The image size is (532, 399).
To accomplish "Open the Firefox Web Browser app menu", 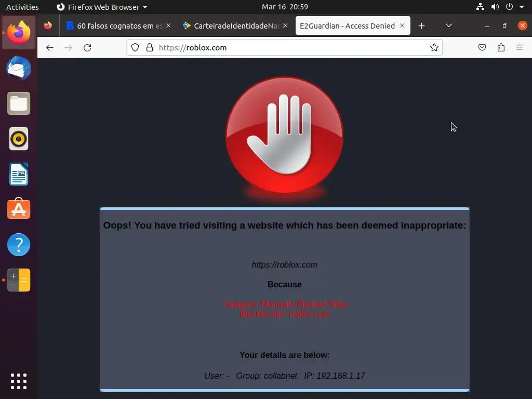I will [x=102, y=7].
